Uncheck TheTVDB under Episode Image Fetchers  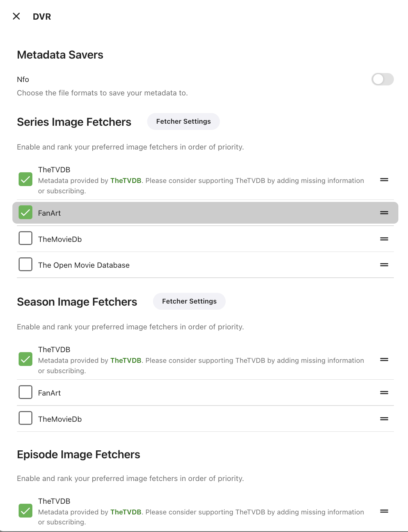pyautogui.click(x=25, y=511)
